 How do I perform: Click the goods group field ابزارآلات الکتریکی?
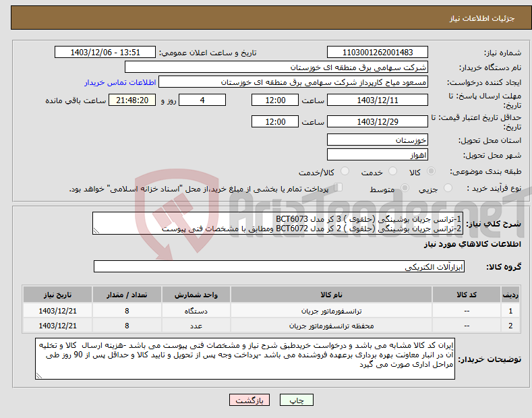279,267
